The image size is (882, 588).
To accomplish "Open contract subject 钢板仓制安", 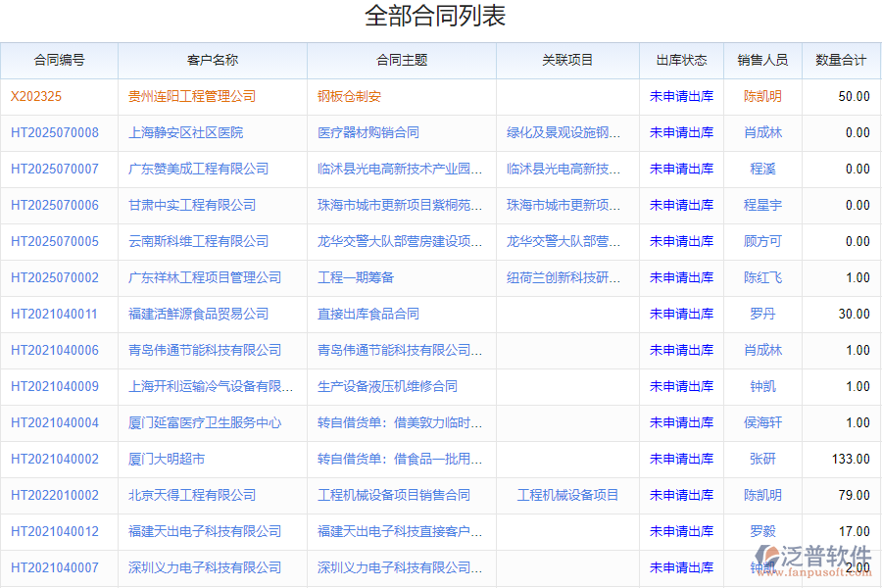I will pos(349,96).
